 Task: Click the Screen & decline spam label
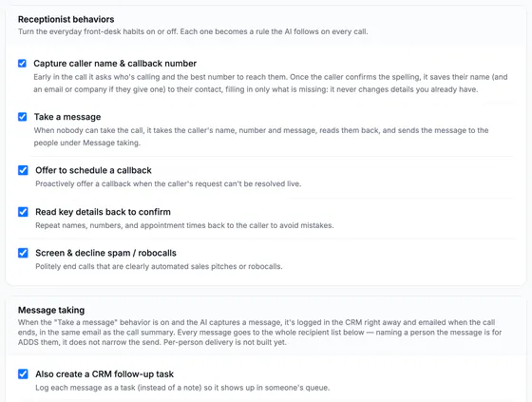click(x=105, y=253)
